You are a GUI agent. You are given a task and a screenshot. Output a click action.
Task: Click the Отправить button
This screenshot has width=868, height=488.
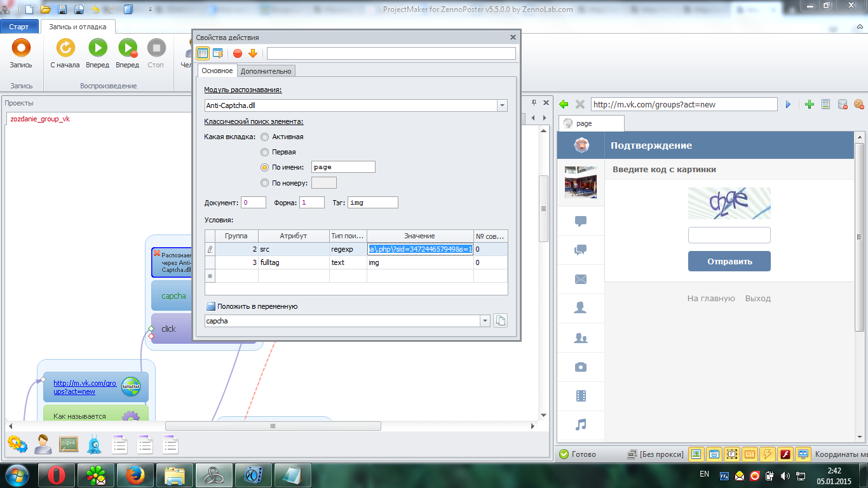point(729,261)
